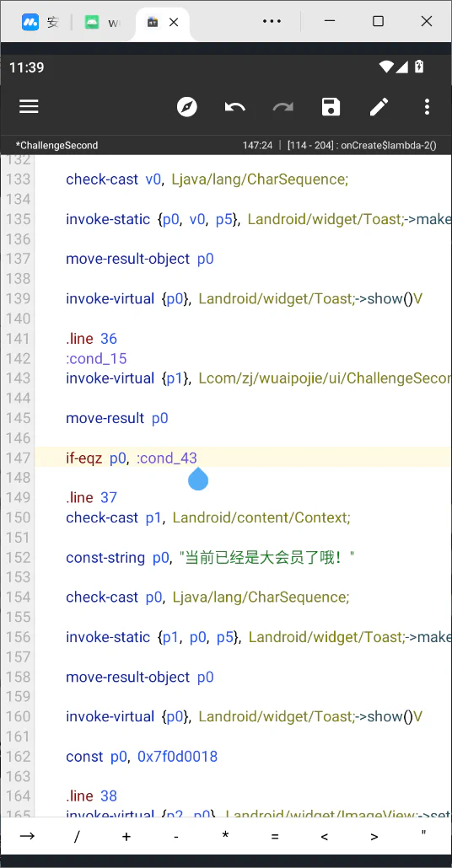Click the onCreate$lambda-2() method indicator
This screenshot has width=452, height=868.
pos(389,145)
